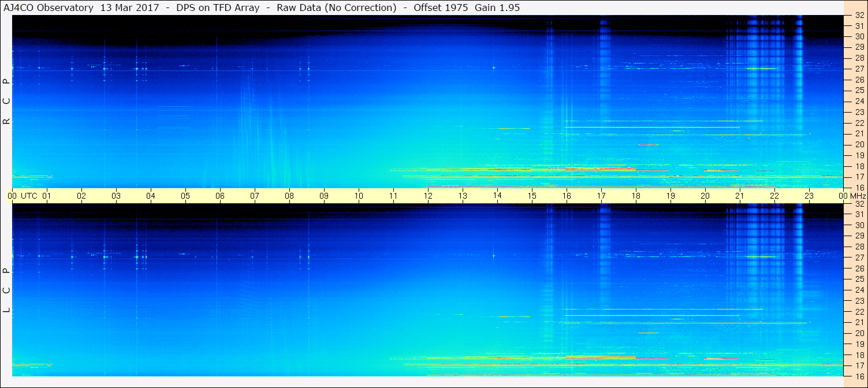Select the 05 hour mark on the time axis
The image size is (868, 388).
tap(185, 196)
